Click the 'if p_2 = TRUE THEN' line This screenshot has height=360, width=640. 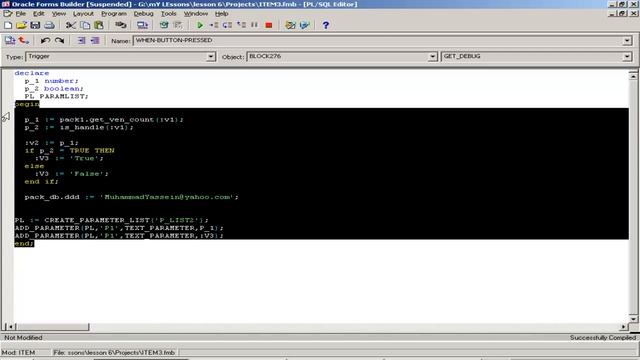click(69, 151)
